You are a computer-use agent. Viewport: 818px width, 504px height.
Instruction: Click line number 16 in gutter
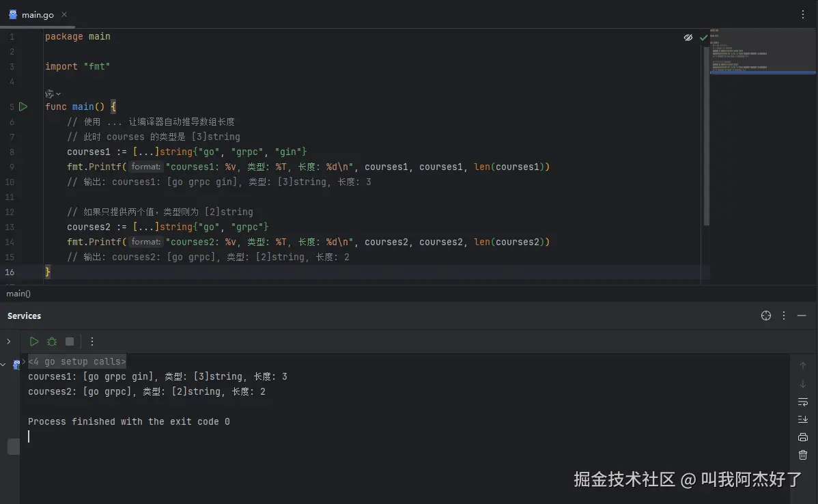point(10,272)
